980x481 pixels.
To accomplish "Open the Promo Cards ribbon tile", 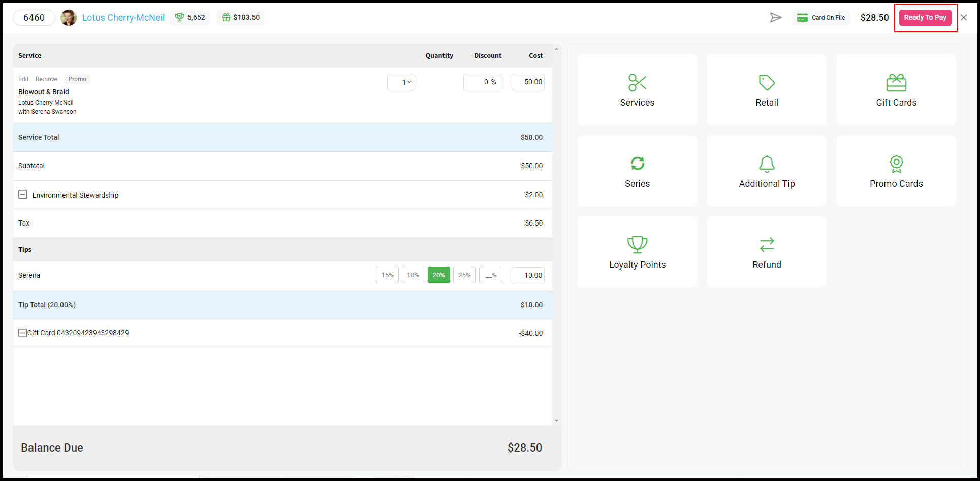I will (896, 171).
